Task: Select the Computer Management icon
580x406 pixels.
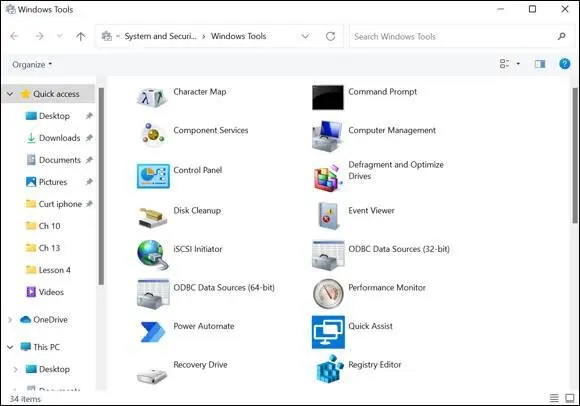Action: coord(327,136)
